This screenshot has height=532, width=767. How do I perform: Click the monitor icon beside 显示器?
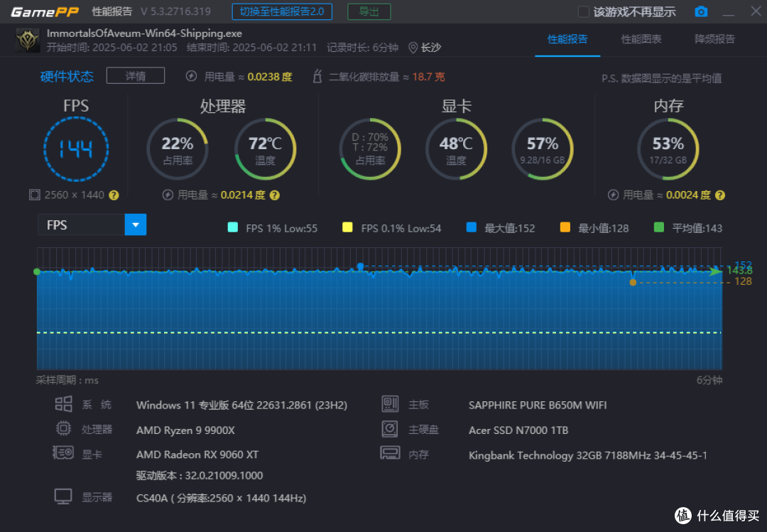click(x=63, y=496)
